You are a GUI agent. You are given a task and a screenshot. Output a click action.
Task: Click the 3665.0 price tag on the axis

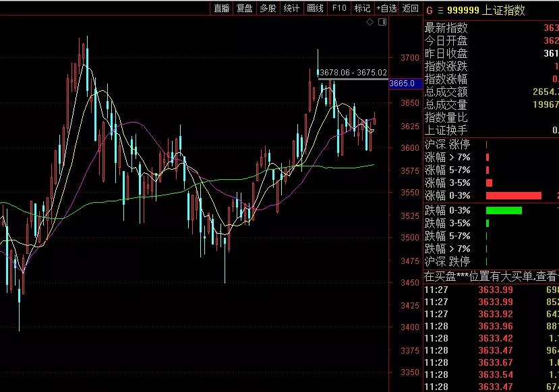[x=406, y=84]
